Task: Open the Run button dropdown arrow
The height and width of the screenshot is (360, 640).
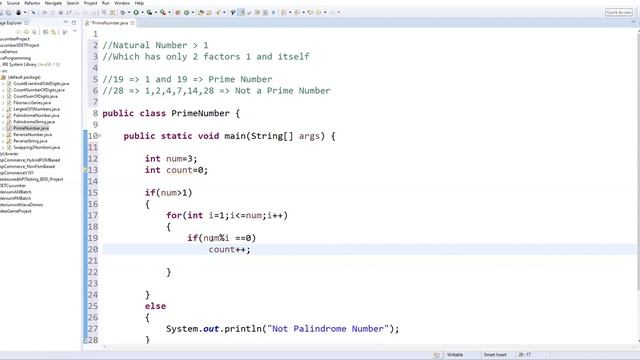Action: [x=142, y=12]
